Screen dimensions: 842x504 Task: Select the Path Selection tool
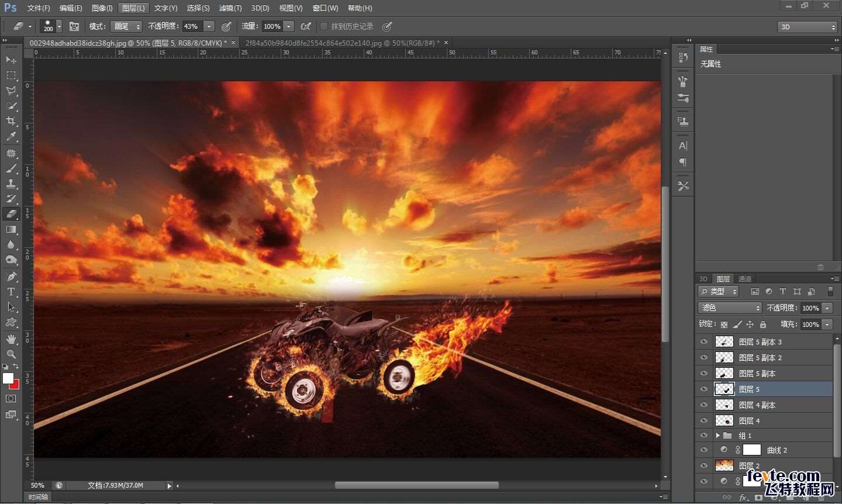click(11, 307)
